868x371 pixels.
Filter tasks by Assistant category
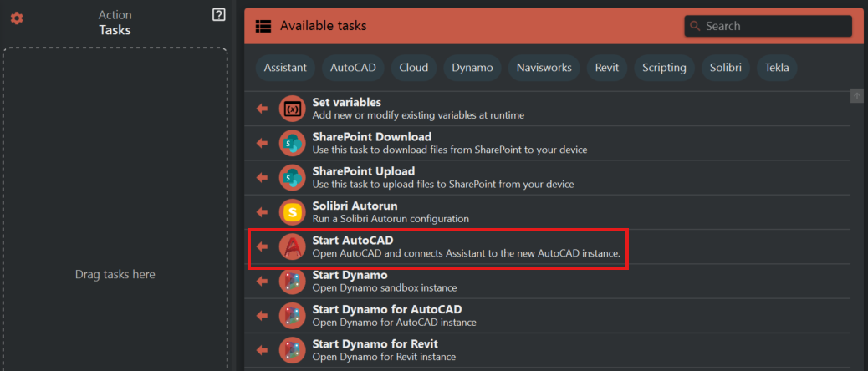tap(285, 68)
